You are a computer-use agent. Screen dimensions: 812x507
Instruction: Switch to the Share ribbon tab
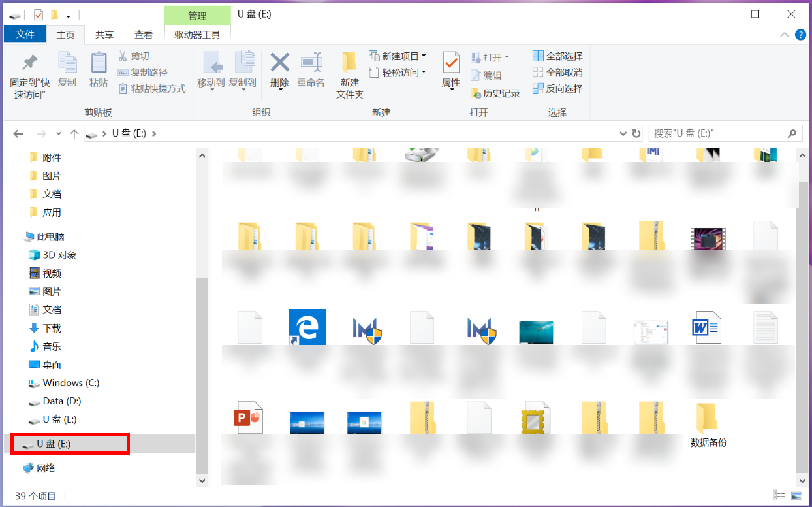coord(104,35)
